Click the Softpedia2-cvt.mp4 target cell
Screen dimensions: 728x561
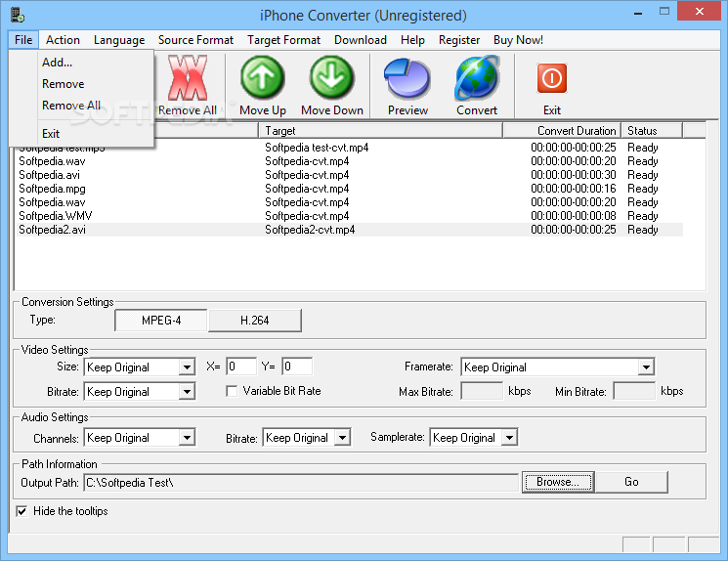pos(310,230)
